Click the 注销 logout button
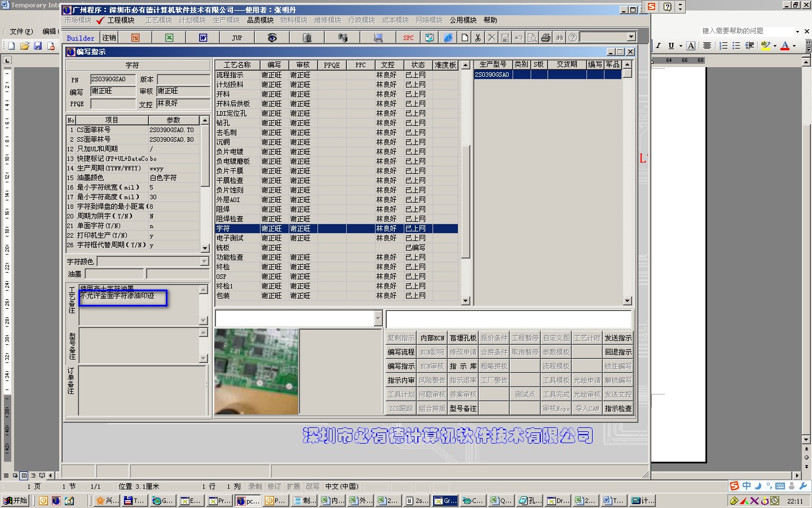Viewport: 812px width, 508px height. pos(109,38)
